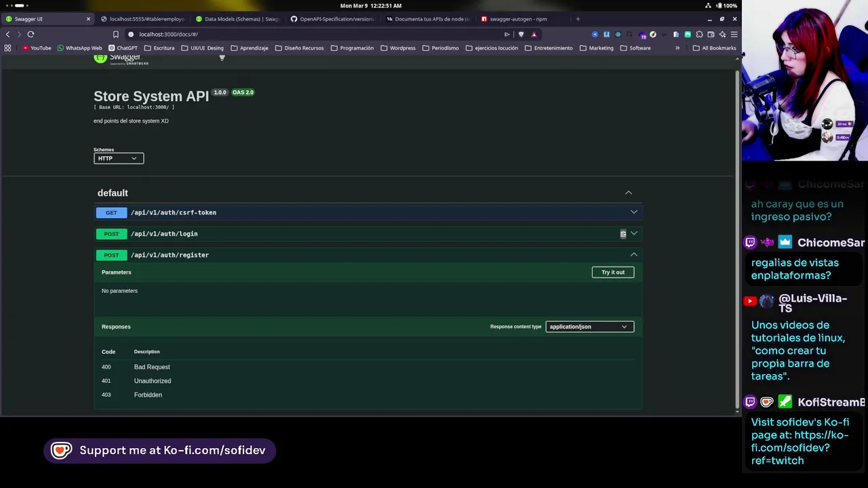
Task: Open the WhatsApp Web bookmark
Action: tap(80, 48)
